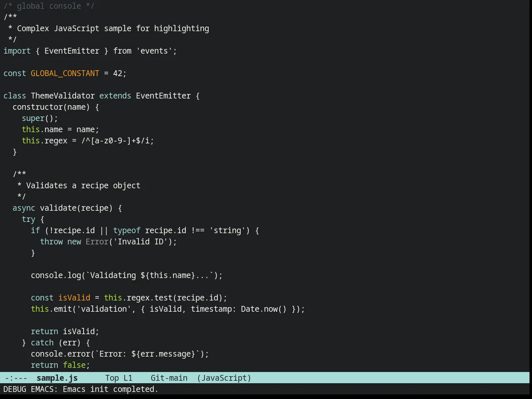Image resolution: width=532 pixels, height=399 pixels.
Task: Click the sample.js buffer name in mode line
Action: [57, 378]
